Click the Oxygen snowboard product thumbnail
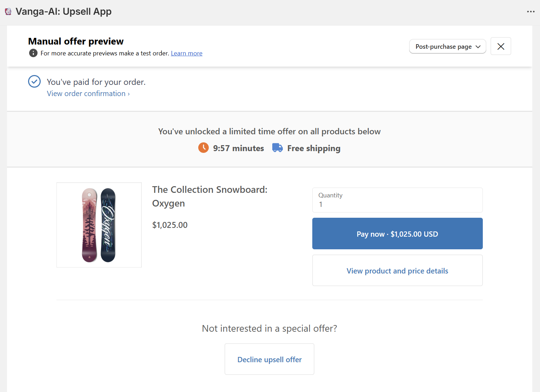 99,225
